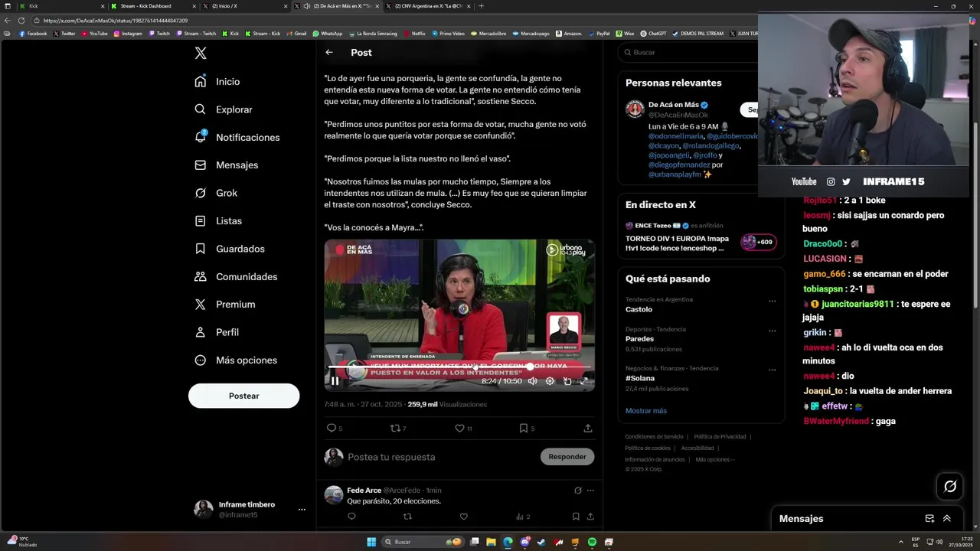This screenshot has height=551, width=980.
Task: Reply to Fede Arce's comment
Action: [351, 517]
